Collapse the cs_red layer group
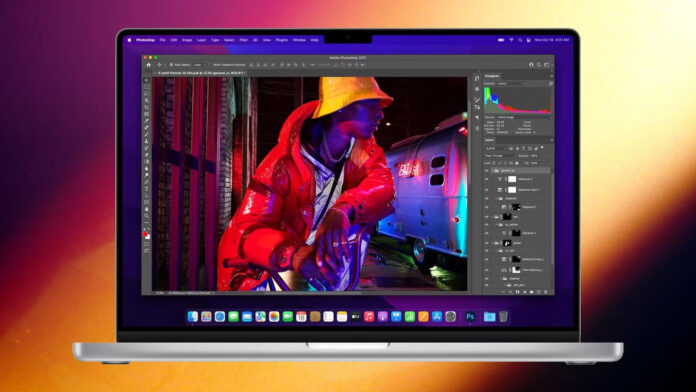This screenshot has width=696, height=392. coord(497,251)
